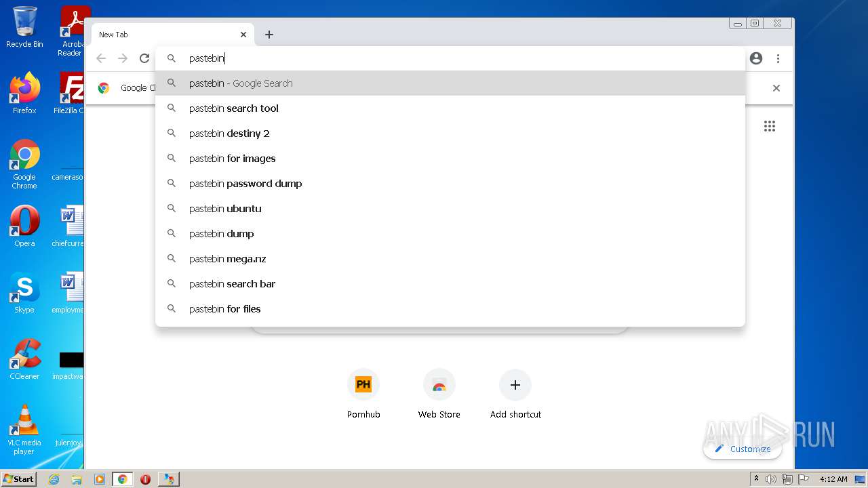Select the 'pastebin - Google Search' suggestion
Image resolution: width=868 pixels, height=488 pixels.
click(450, 83)
